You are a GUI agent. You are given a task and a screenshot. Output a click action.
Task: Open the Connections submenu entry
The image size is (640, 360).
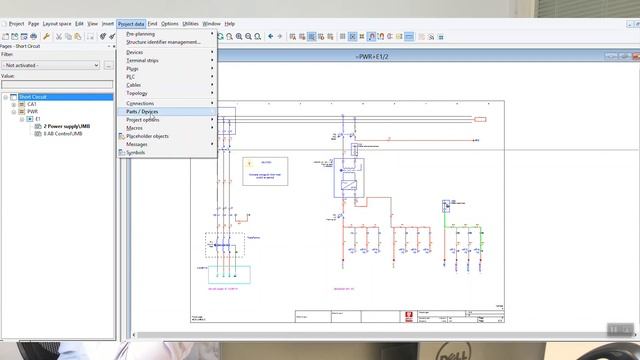tap(167, 103)
